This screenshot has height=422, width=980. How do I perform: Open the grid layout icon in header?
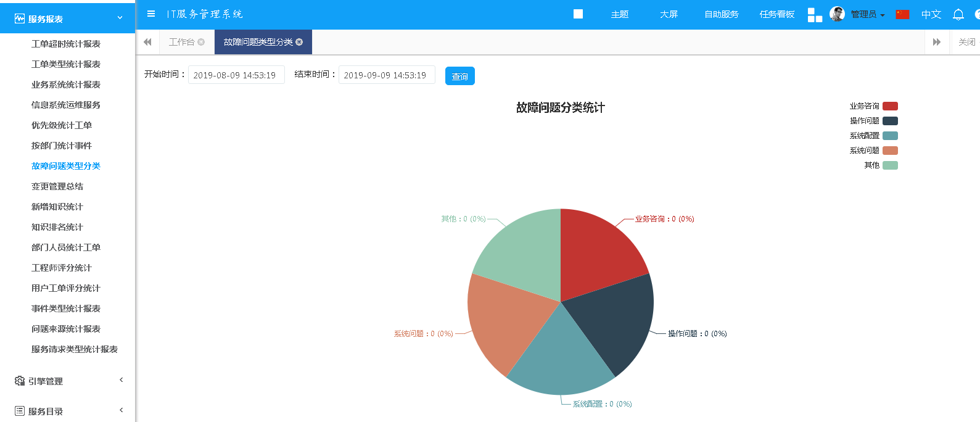click(815, 15)
